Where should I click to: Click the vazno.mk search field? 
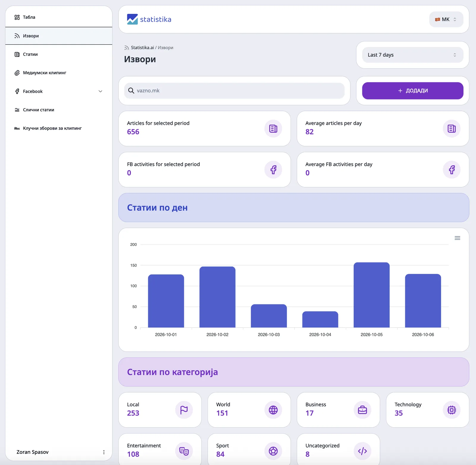click(x=234, y=91)
